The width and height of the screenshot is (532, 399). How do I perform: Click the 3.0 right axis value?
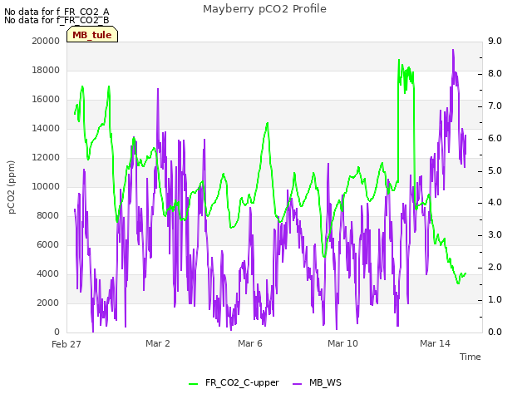[495, 234]
